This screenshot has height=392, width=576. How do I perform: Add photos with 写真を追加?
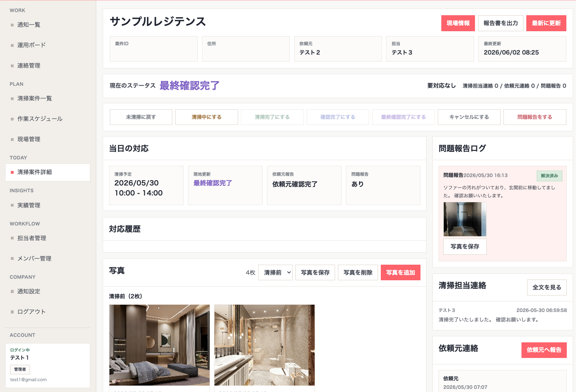click(x=400, y=273)
